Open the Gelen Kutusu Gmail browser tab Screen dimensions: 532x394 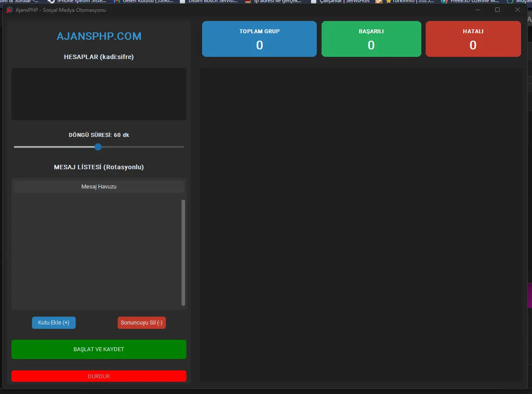pos(144,1)
